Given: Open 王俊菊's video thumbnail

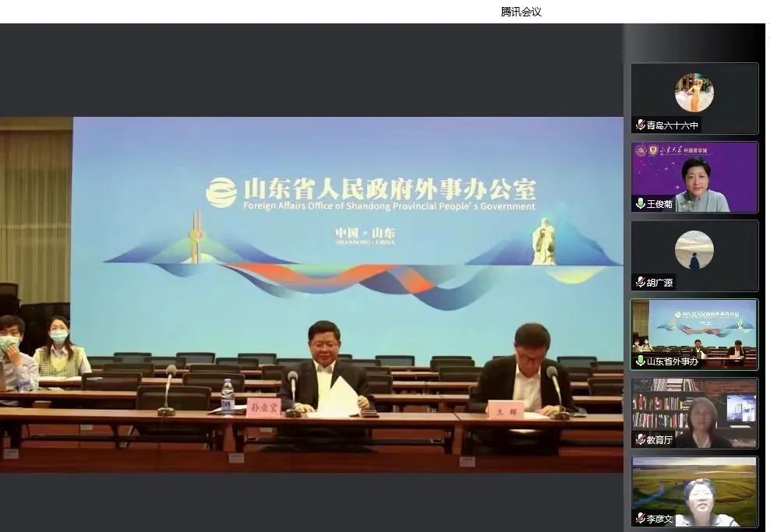Looking at the screenshot, I should (694, 177).
